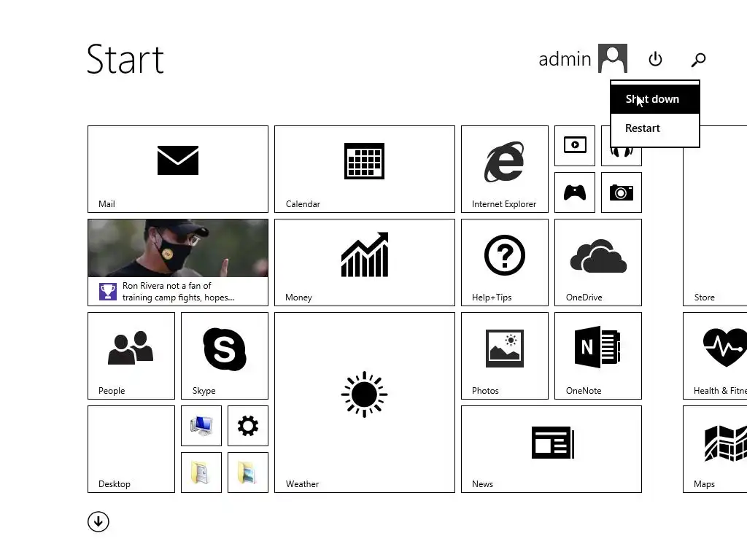Select Restart from power menu
Viewport: 747px width, 560px height.
pos(655,128)
